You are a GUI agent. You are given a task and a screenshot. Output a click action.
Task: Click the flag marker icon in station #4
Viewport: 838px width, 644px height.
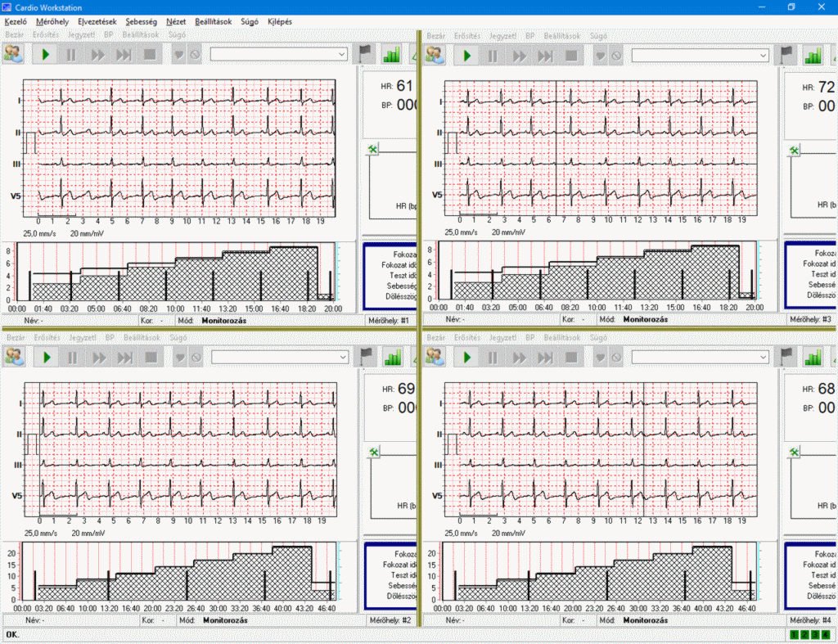coord(786,357)
